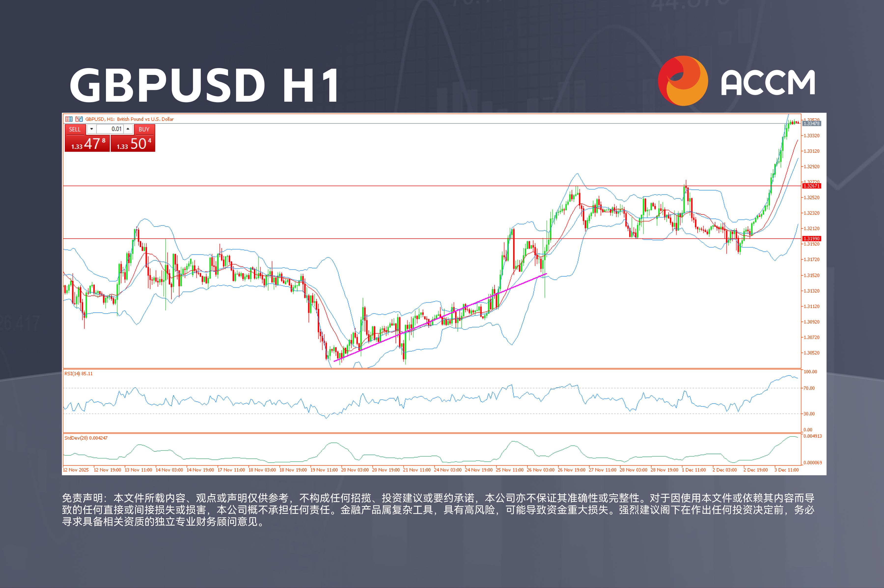Click the 100.00 RSI scale label

(x=810, y=372)
